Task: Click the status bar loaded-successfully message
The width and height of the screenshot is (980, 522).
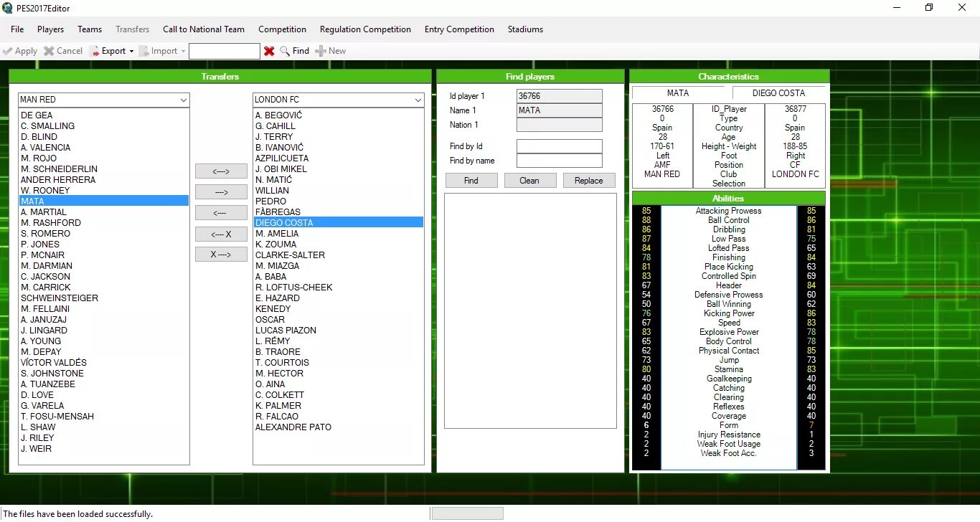Action: (x=78, y=514)
